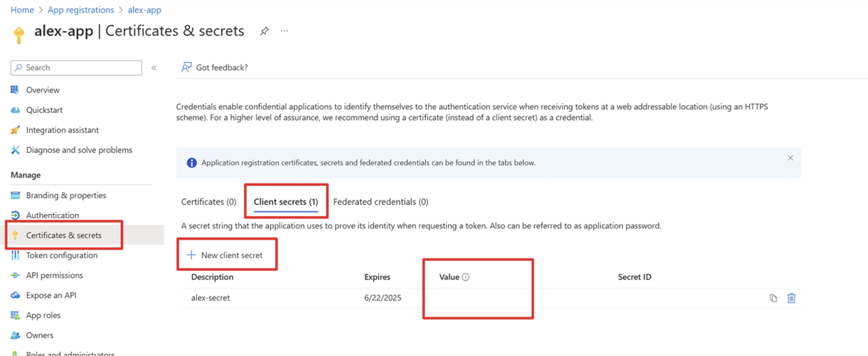Click the Value column header
868x356 pixels.
tap(449, 277)
